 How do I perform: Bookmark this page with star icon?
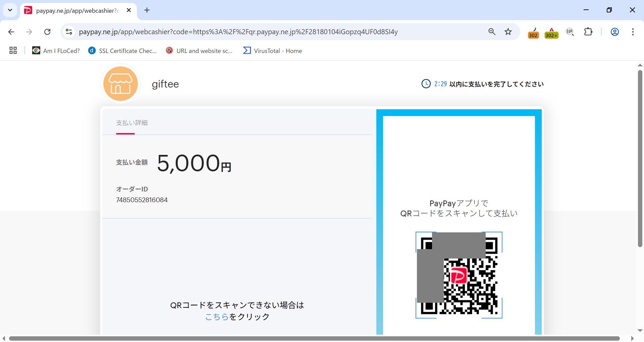tap(508, 32)
